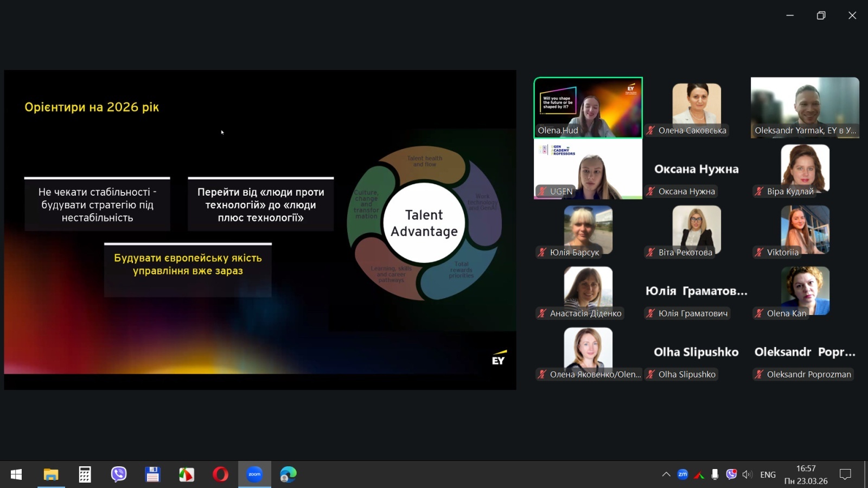Click the microphone icon in system tray
This screenshot has height=488, width=868.
(715, 474)
